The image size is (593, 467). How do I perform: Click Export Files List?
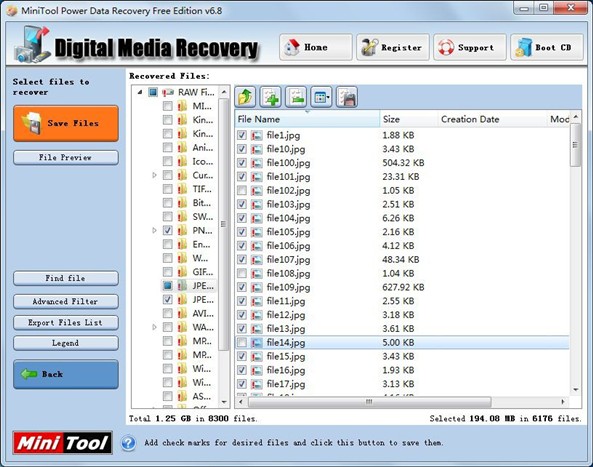point(66,323)
